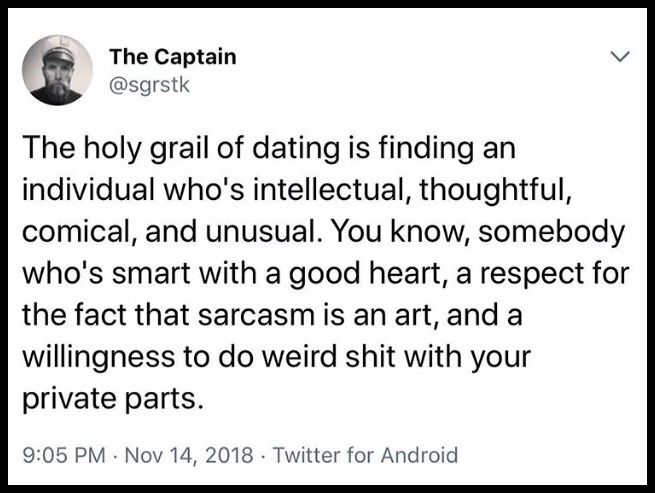Click the word "somebody" in the tweet

click(551, 232)
